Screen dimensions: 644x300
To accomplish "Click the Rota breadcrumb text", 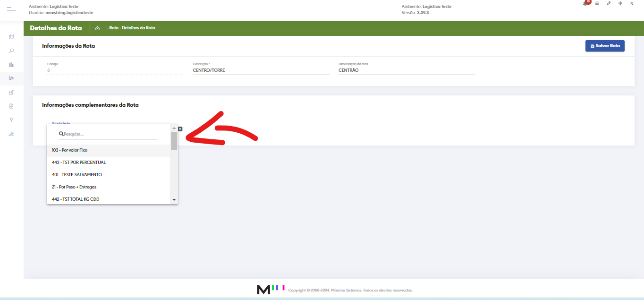I will tap(113, 28).
